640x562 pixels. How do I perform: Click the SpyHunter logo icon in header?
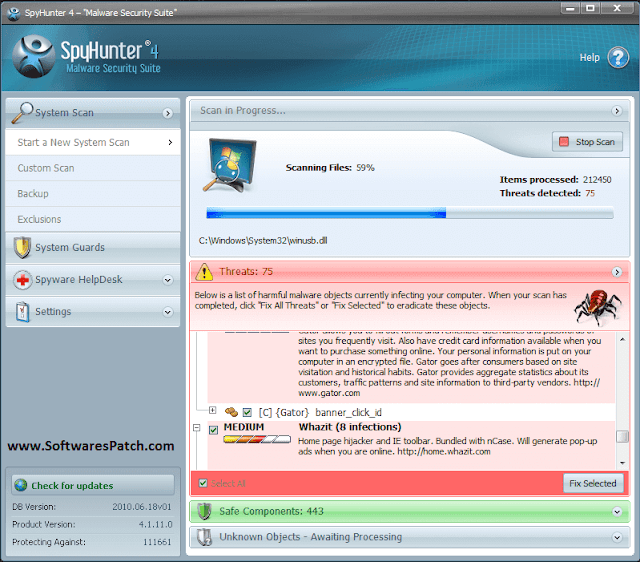(x=33, y=56)
